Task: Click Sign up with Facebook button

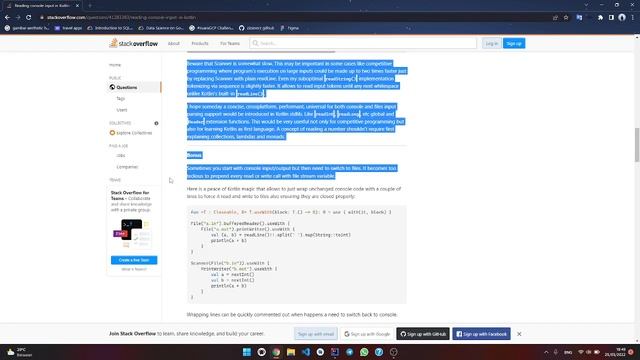Action: tap(481, 334)
